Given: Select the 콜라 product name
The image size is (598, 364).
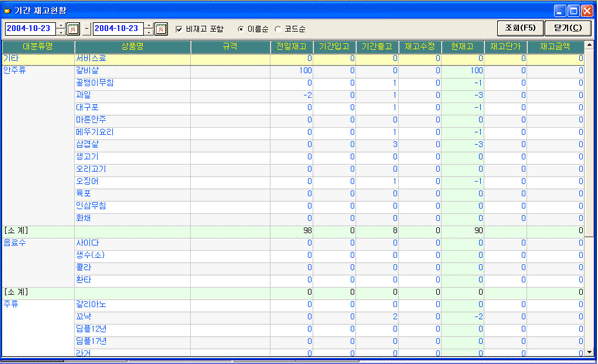Looking at the screenshot, I should (x=83, y=267).
